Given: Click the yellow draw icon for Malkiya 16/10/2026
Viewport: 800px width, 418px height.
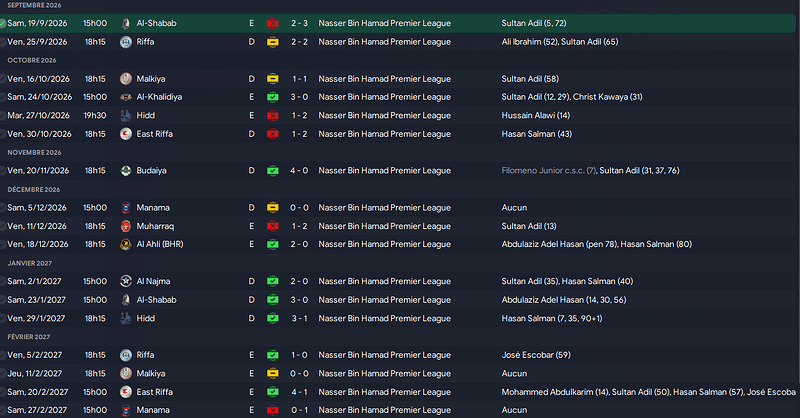Looking at the screenshot, I should (273, 79).
